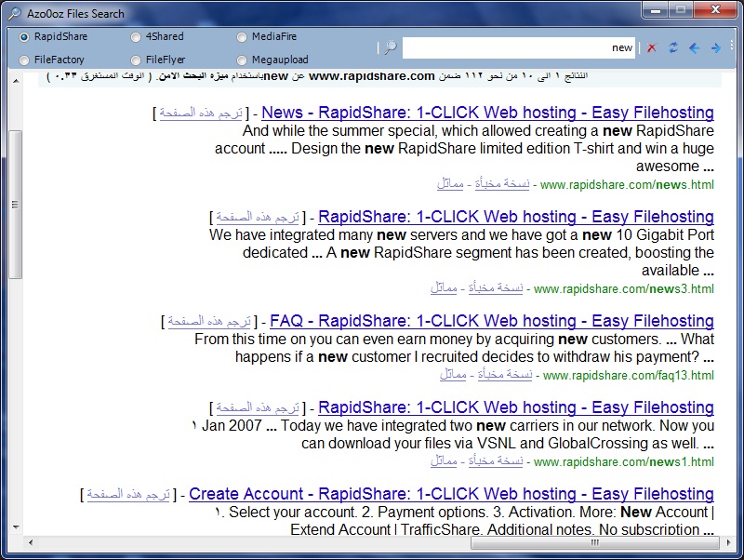Image resolution: width=744 pixels, height=560 pixels.
Task: Go forward with the right arrow icon
Action: click(x=716, y=48)
